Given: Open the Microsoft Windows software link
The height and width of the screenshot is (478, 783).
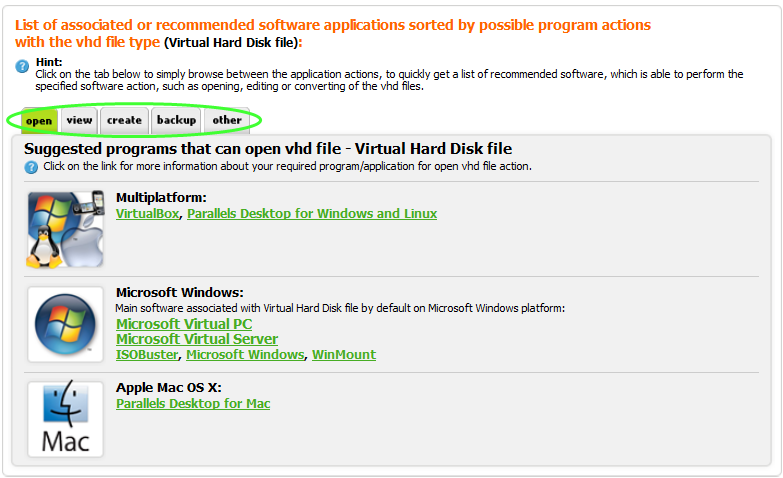Looking at the screenshot, I should click(x=245, y=355).
